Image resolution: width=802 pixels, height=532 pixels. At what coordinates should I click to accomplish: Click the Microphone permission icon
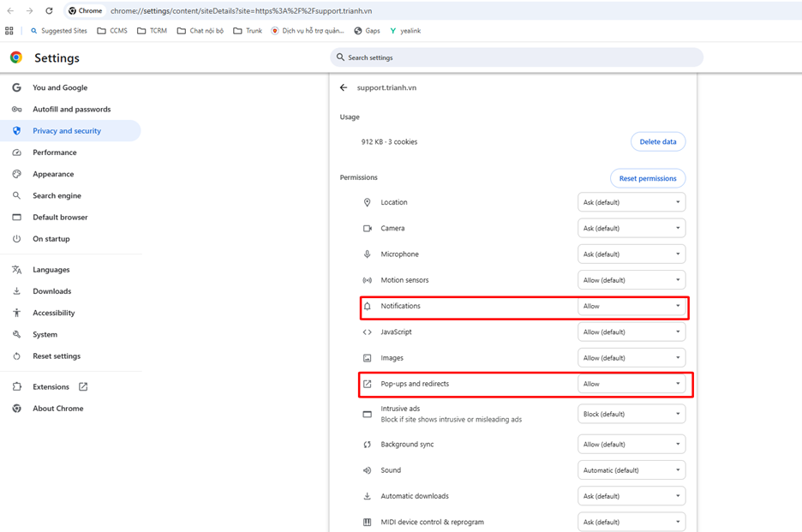coord(368,254)
